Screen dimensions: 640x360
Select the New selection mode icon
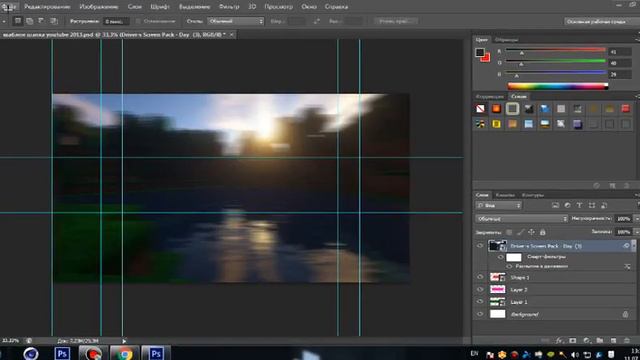click(18, 21)
